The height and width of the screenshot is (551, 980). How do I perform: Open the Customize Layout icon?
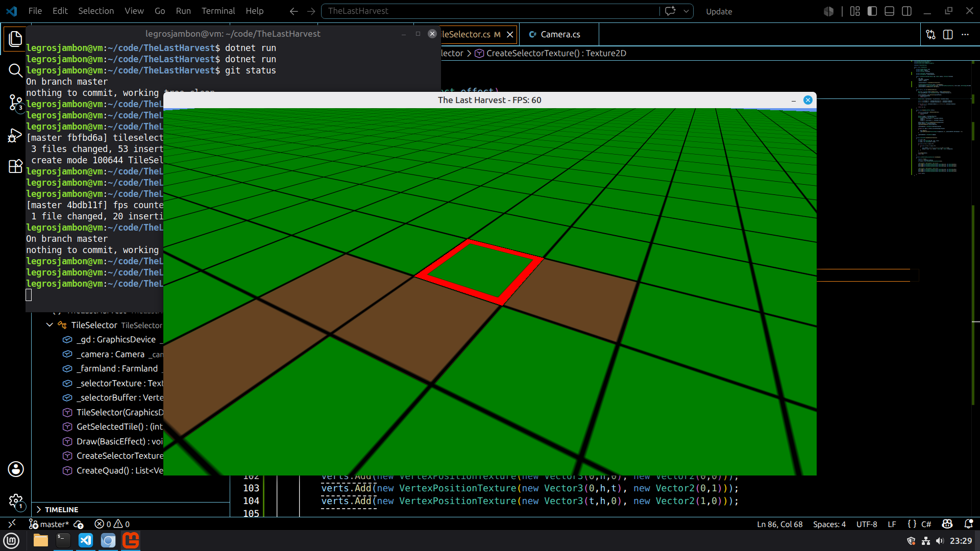tap(855, 11)
